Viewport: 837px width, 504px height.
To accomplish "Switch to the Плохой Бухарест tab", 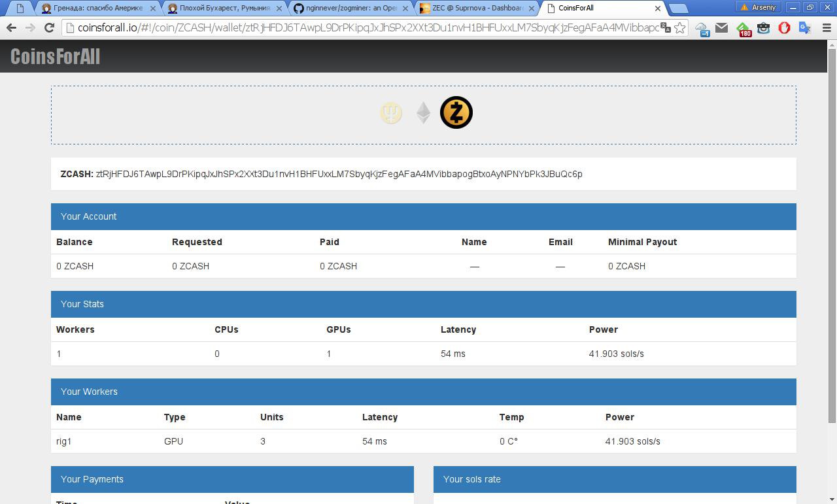I will click(x=224, y=8).
